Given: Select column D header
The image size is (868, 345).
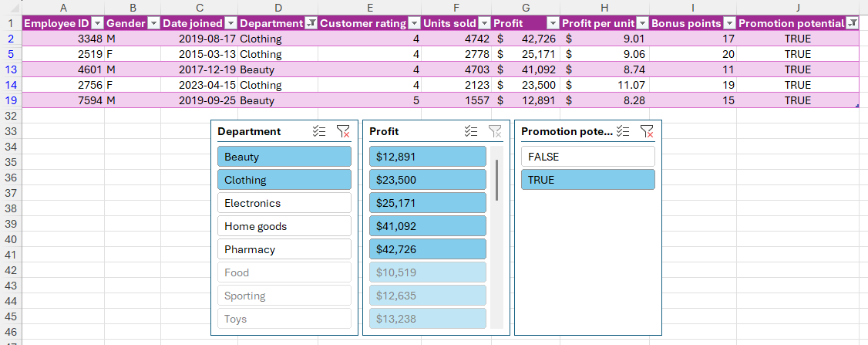Looking at the screenshot, I should [x=278, y=7].
